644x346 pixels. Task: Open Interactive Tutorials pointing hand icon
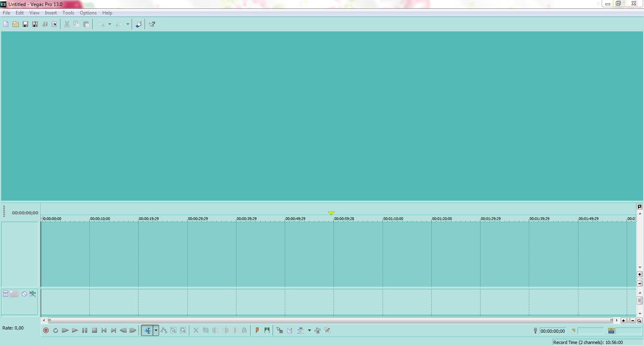click(x=139, y=24)
